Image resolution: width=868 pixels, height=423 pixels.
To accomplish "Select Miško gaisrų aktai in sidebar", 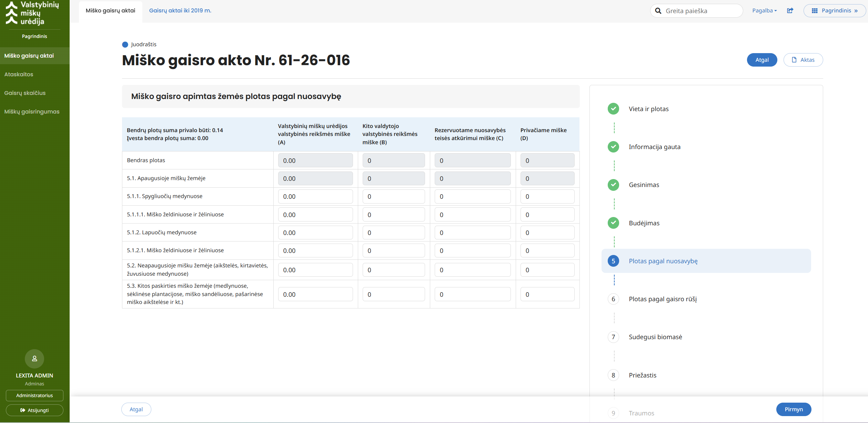I will click(34, 56).
